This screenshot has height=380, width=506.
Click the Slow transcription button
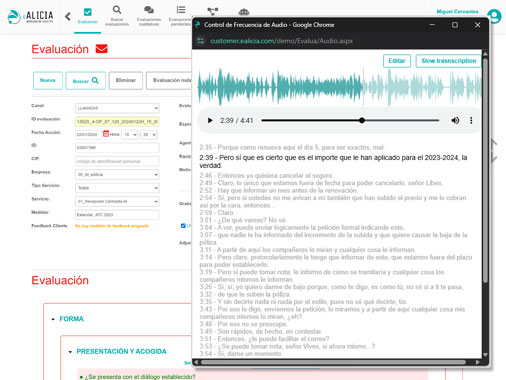pyautogui.click(x=448, y=61)
